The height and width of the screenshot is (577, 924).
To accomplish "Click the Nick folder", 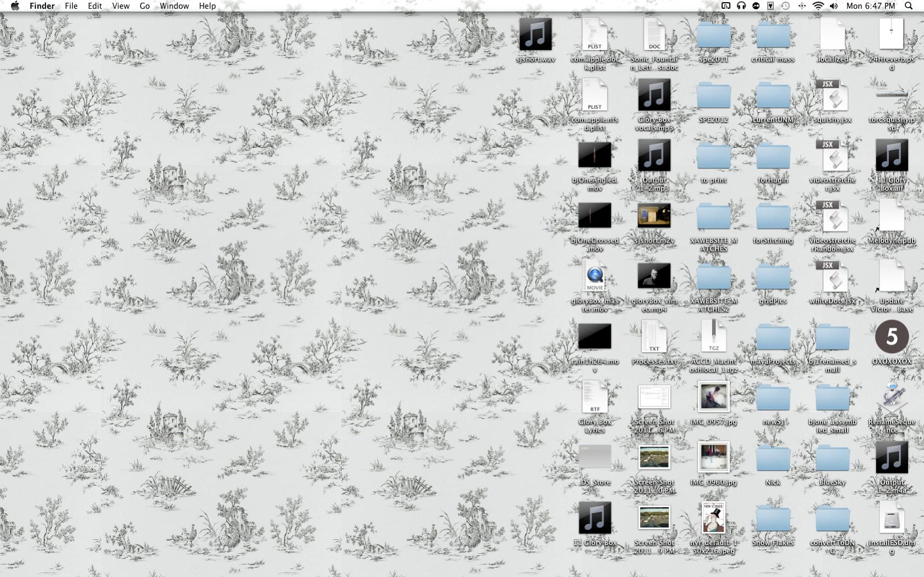I will click(x=773, y=459).
